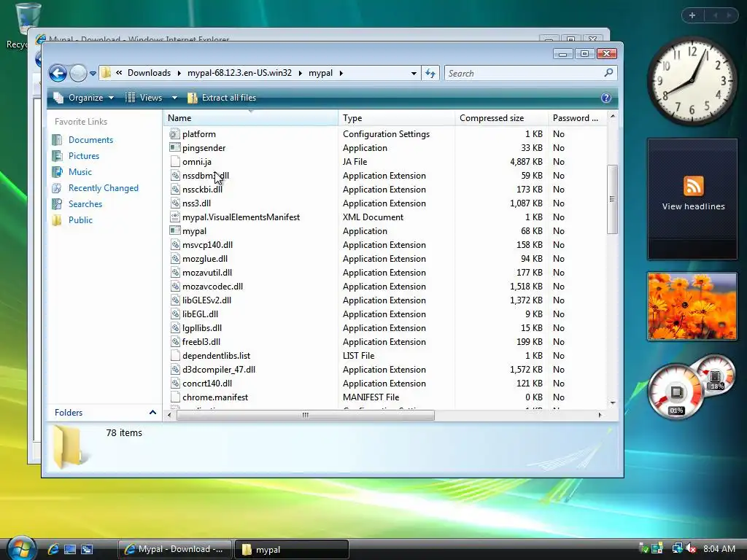Image resolution: width=747 pixels, height=560 pixels.
Task: Click the Views button
Action: (x=144, y=98)
